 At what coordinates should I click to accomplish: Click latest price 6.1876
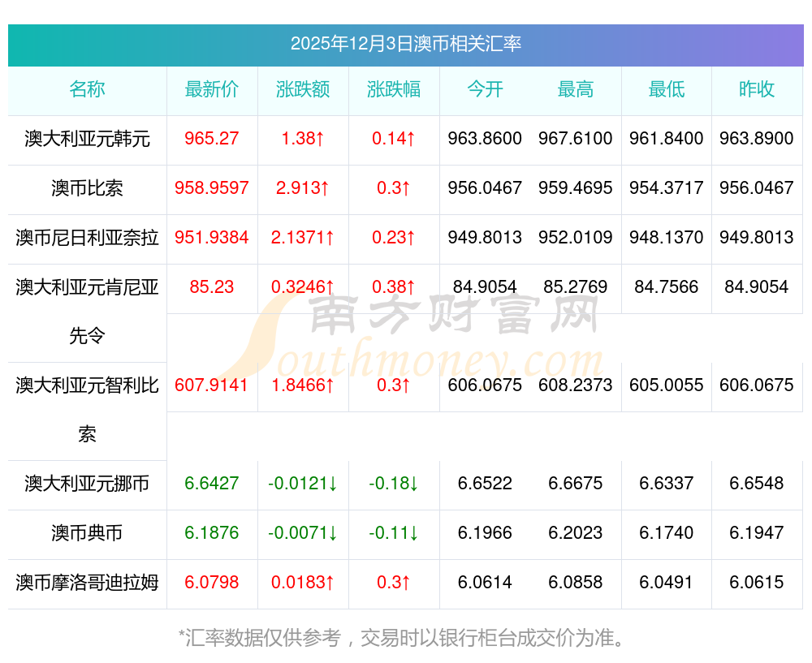[212, 533]
